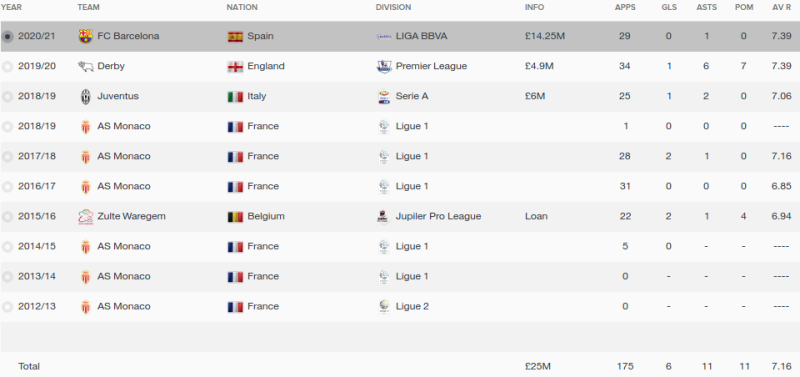
Task: Click the Derby club badge icon
Action: point(85,66)
